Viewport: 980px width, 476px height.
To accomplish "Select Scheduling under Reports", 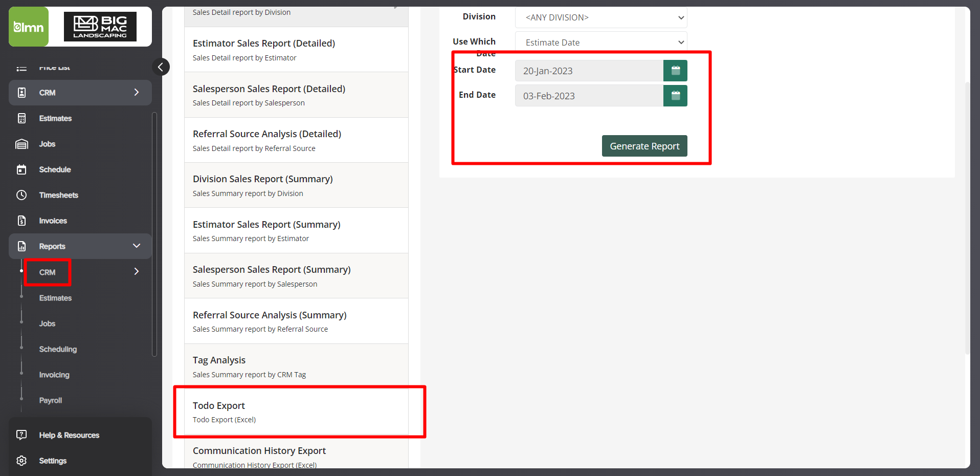I will click(x=58, y=349).
